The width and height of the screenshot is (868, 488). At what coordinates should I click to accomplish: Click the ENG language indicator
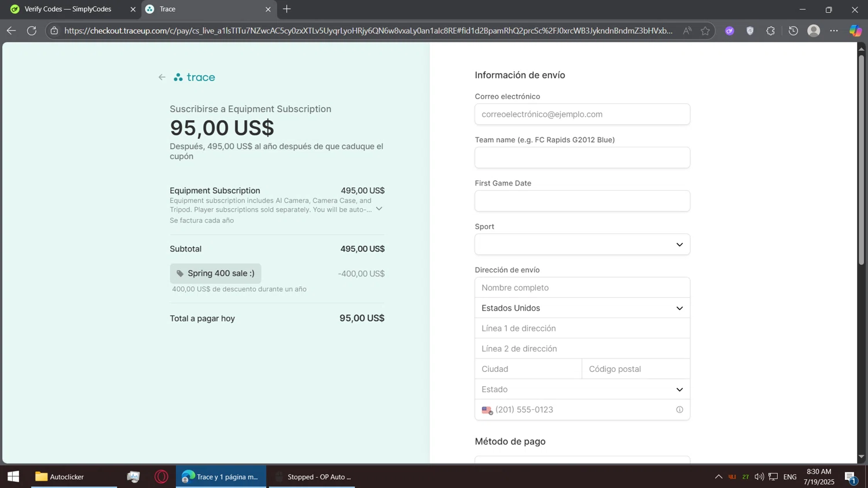click(x=790, y=477)
